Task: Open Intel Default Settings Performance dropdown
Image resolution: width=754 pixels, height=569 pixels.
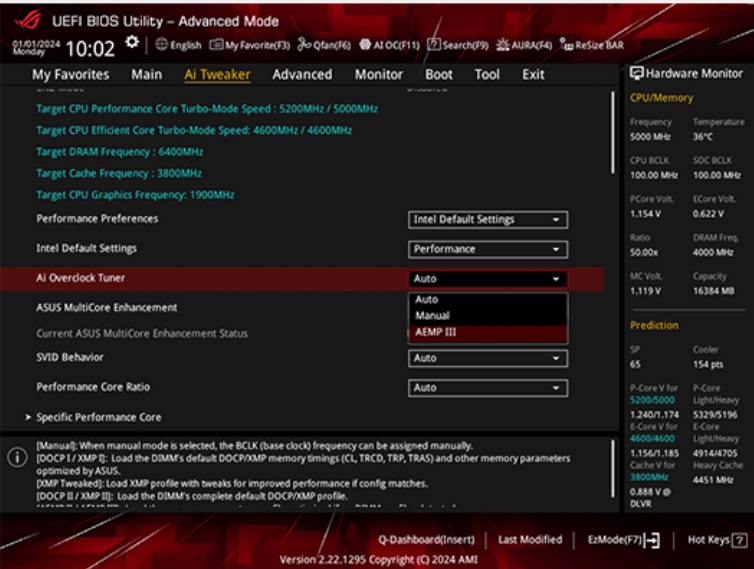Action: (x=488, y=249)
